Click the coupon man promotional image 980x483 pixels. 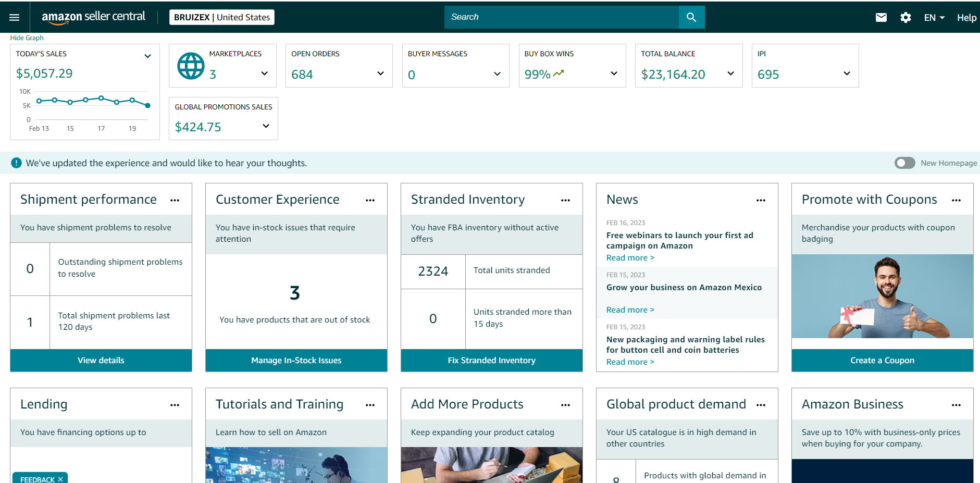coord(883,296)
